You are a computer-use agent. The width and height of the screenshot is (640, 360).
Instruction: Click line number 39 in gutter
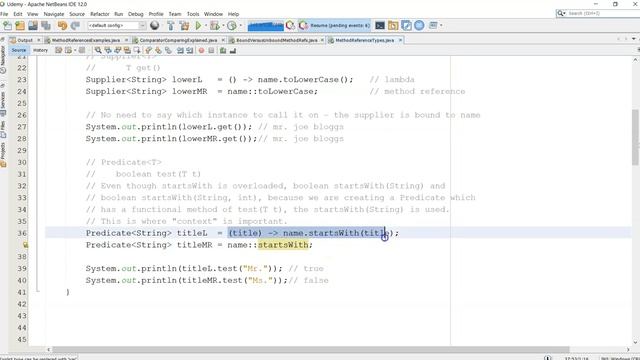pyautogui.click(x=22, y=269)
